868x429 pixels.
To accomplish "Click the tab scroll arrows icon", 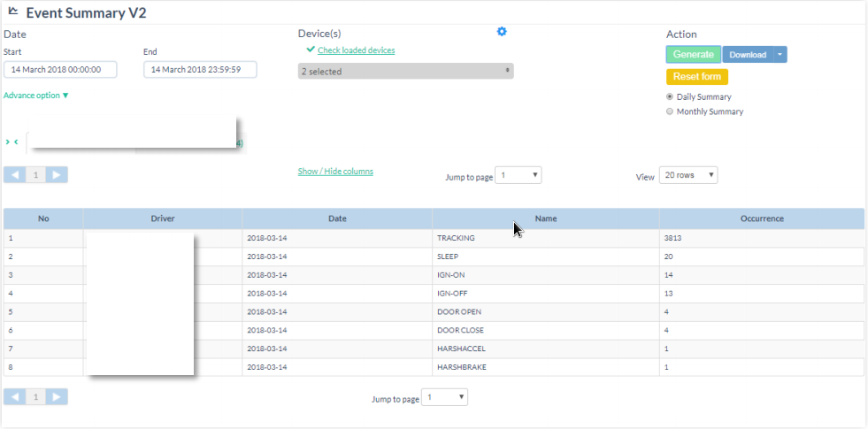I will click(12, 142).
